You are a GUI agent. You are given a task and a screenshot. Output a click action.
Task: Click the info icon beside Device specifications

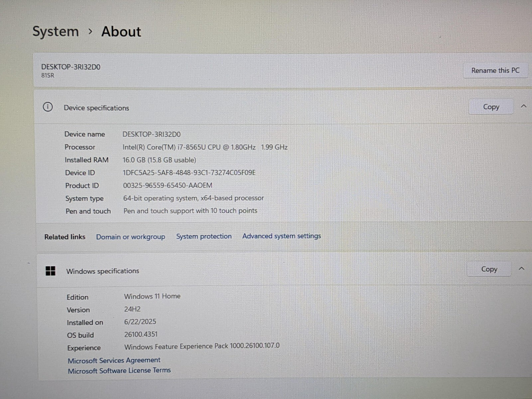pyautogui.click(x=48, y=107)
